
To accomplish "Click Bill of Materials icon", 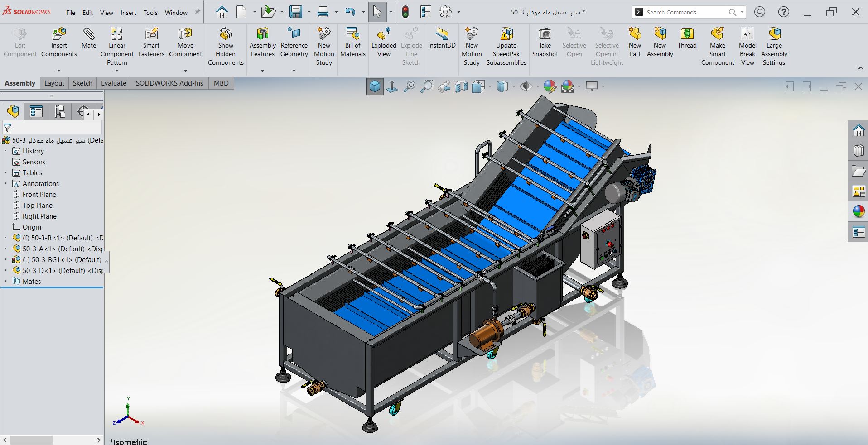I will (x=352, y=34).
